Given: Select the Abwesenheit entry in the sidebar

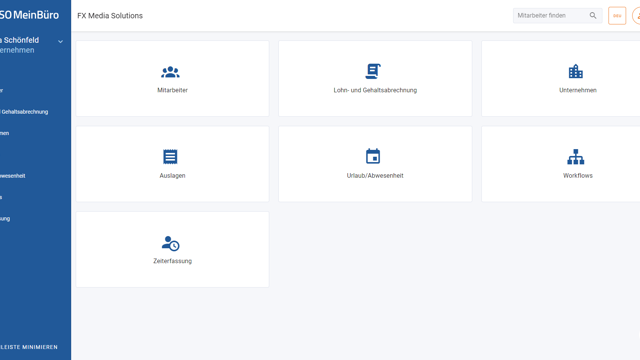Looking at the screenshot, I should [13, 176].
